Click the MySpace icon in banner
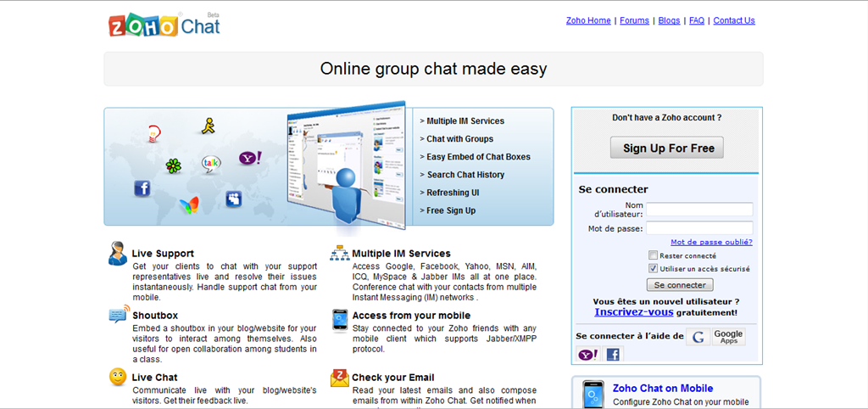The height and width of the screenshot is (409, 868). coord(234,199)
